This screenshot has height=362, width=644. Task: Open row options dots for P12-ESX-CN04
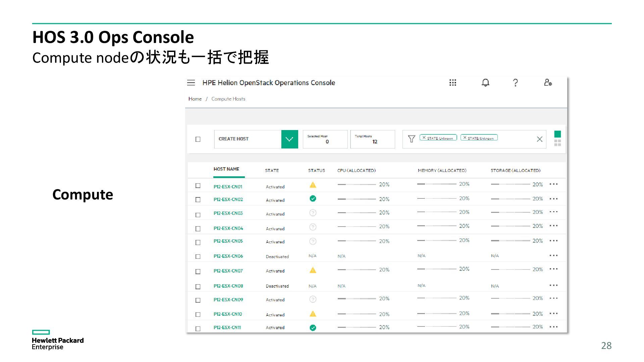pos(553,226)
